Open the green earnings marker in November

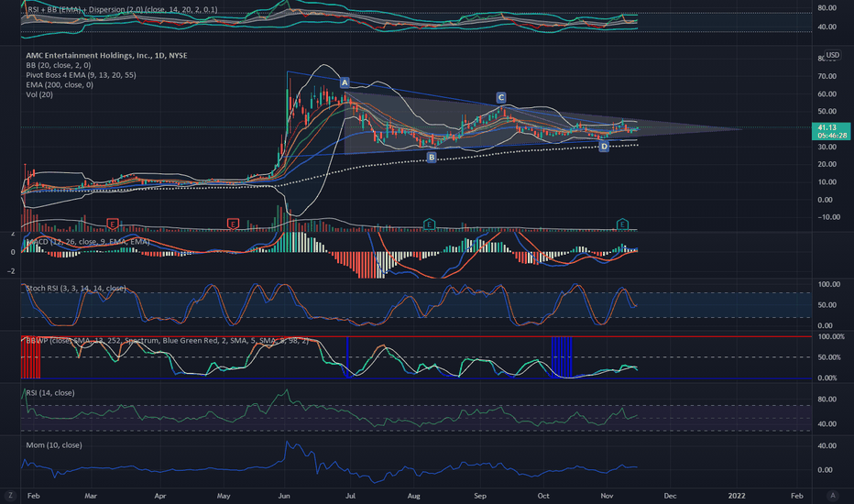pos(622,224)
